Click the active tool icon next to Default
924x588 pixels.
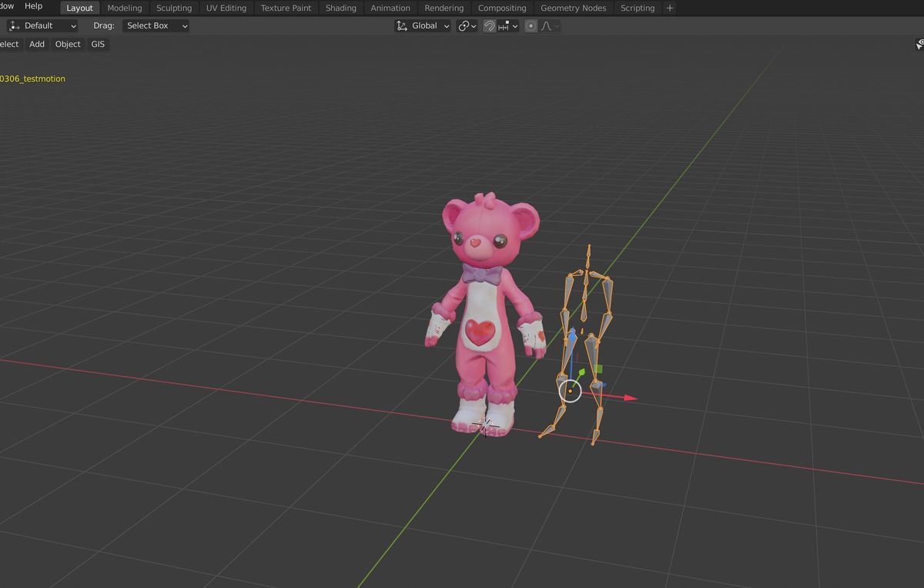coord(12,25)
